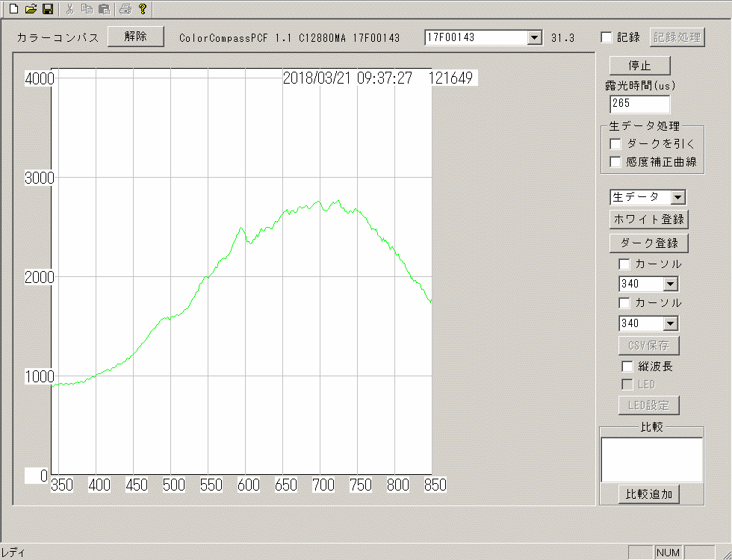
Task: Click the 2000 y-axis label
Action: coord(40,277)
